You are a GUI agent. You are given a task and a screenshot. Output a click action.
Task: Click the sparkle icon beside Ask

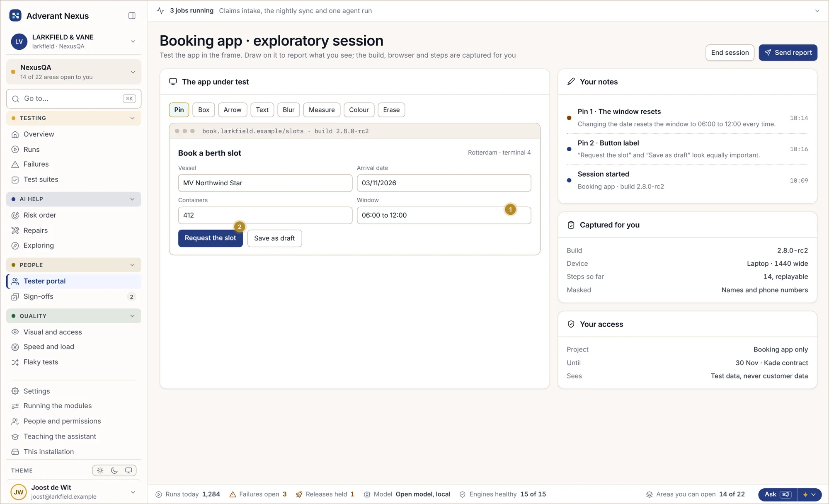805,494
